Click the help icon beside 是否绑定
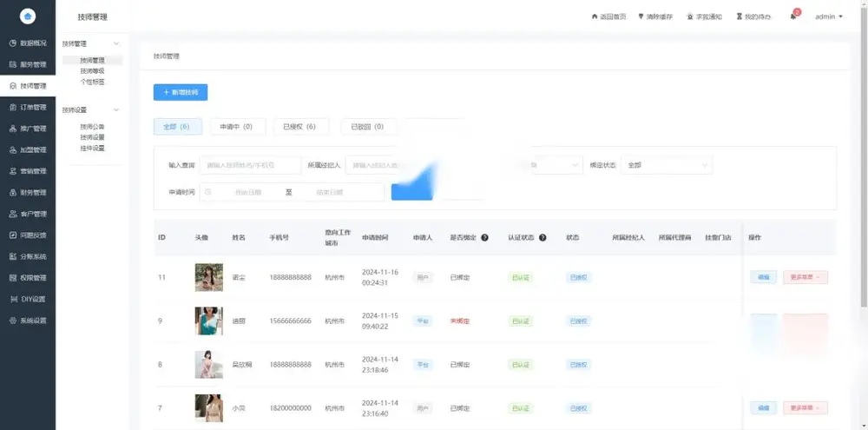Screen dimensions: 868x430 click(x=484, y=238)
